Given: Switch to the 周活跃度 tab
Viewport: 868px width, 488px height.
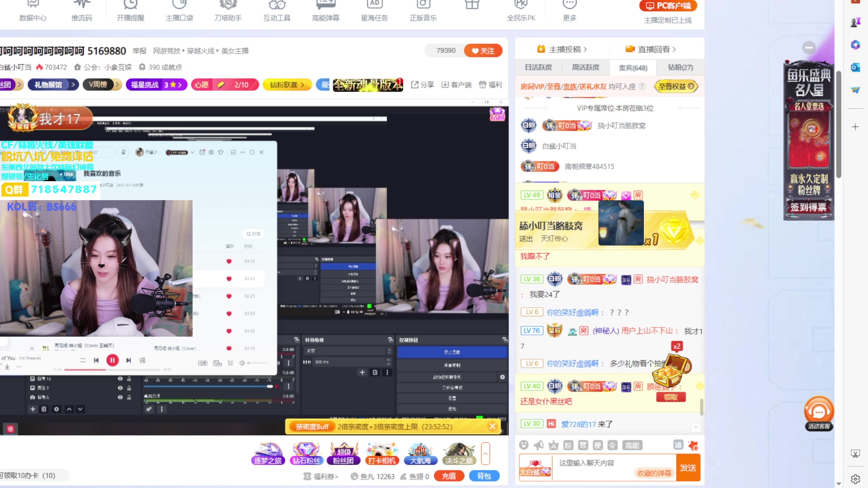Looking at the screenshot, I should 585,67.
